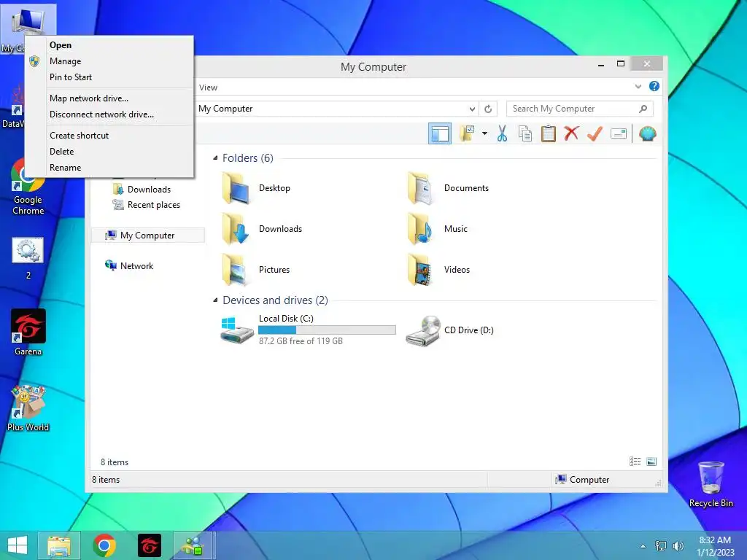Screen dimensions: 747x560
Task: Click the Plus World desktop shortcut
Action: [x=28, y=408]
